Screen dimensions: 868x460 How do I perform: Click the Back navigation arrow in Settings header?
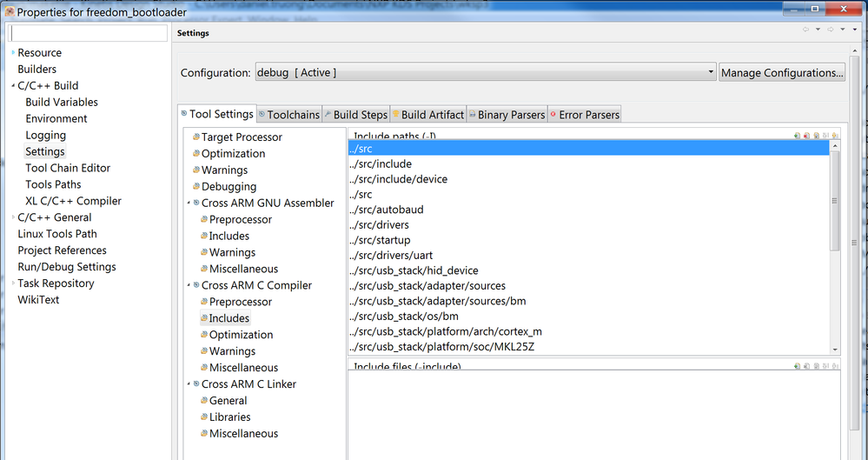tap(805, 30)
